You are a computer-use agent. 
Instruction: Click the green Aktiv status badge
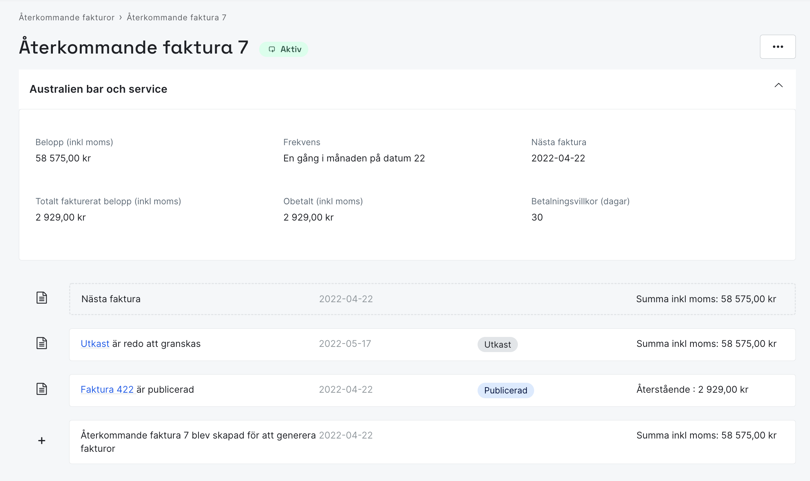click(285, 49)
